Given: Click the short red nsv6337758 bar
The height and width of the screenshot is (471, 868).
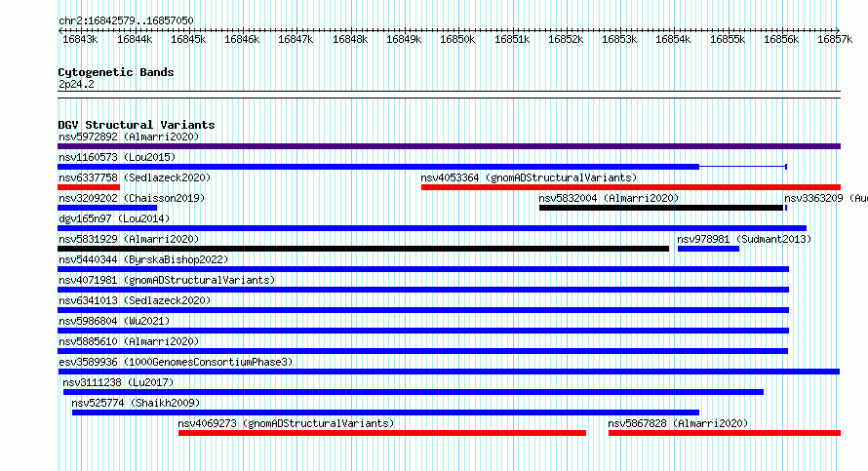Looking at the screenshot, I should click(x=89, y=187).
